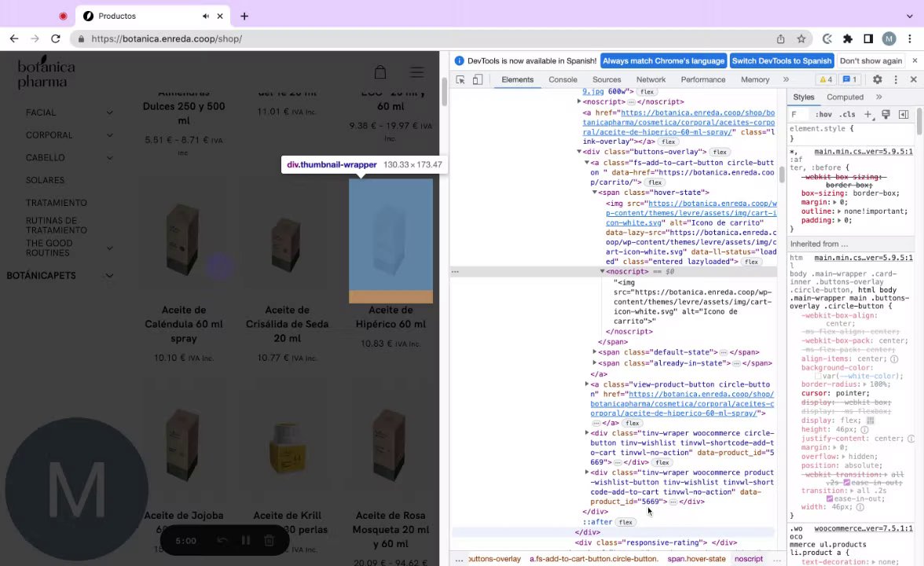The width and height of the screenshot is (924, 566).
Task: Show more styles sidebar tabs chevron
Action: [878, 97]
